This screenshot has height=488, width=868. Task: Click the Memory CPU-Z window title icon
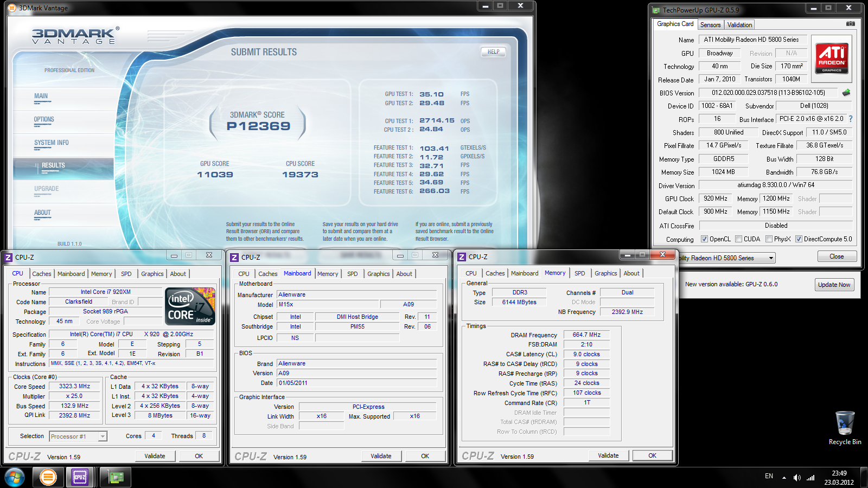(462, 256)
